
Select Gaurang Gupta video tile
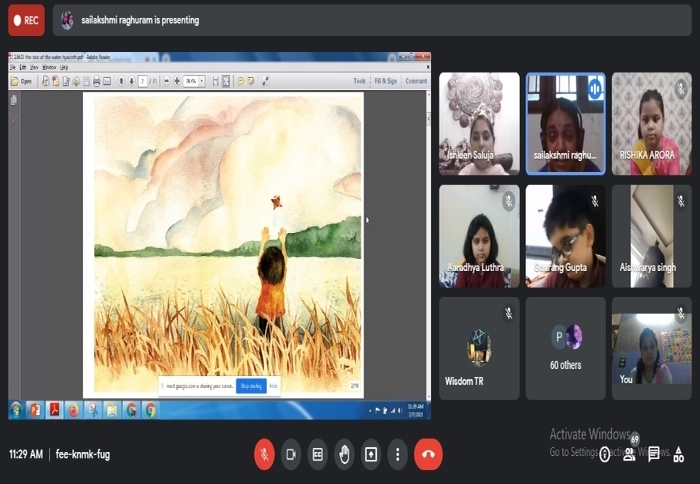pos(566,236)
